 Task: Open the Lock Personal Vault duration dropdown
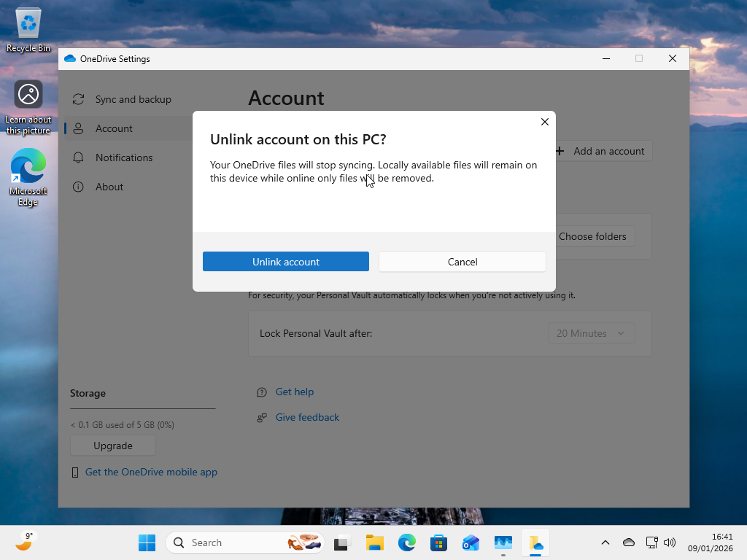(591, 333)
